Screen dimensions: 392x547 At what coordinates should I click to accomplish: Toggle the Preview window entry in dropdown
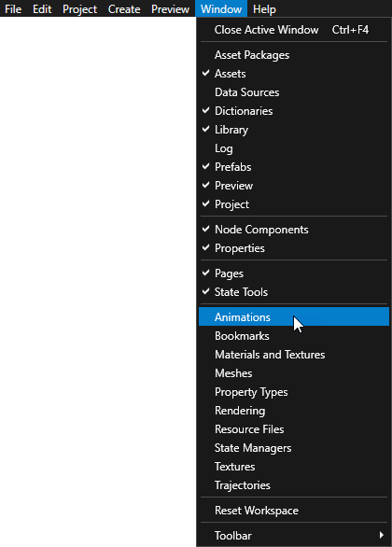[294, 186]
